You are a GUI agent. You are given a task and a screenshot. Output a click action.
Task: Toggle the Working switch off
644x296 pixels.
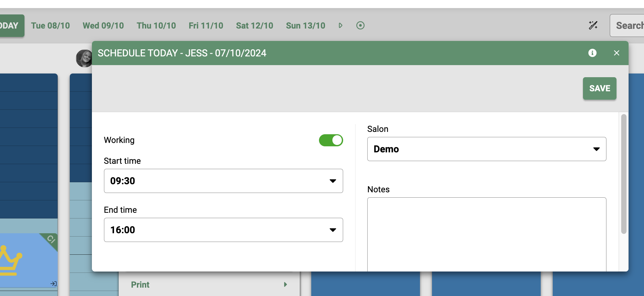coord(331,140)
